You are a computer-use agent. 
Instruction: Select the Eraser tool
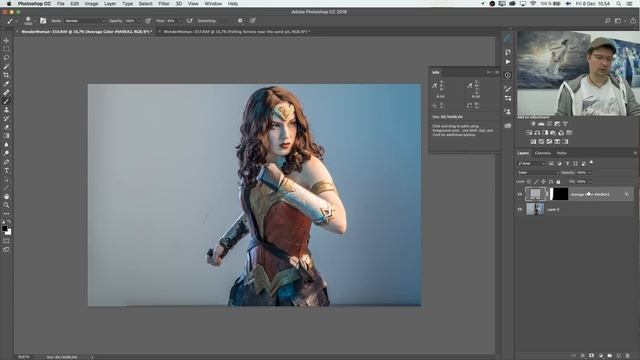pos(6,127)
